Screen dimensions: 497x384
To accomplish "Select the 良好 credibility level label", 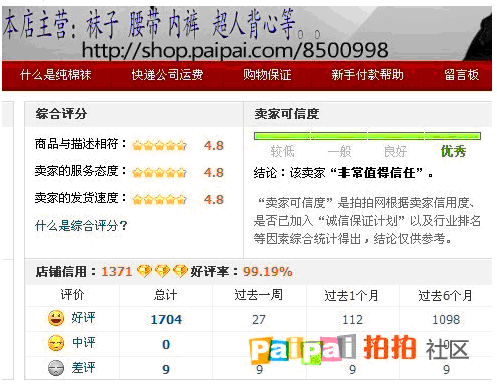I will point(396,152).
